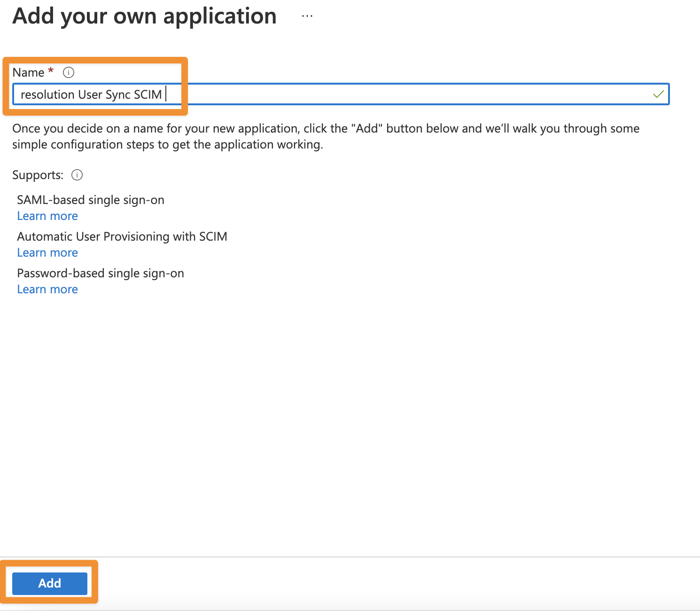This screenshot has width=700, height=611.
Task: Click the green validation checkmark in Name field
Action: click(659, 94)
